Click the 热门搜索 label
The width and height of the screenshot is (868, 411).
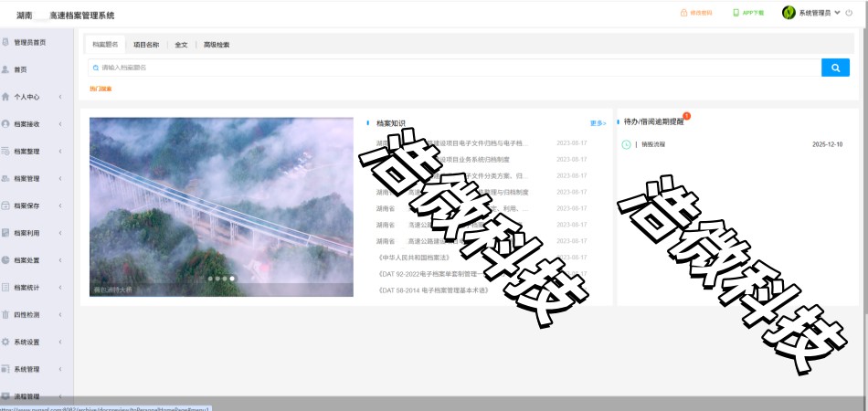(x=101, y=89)
